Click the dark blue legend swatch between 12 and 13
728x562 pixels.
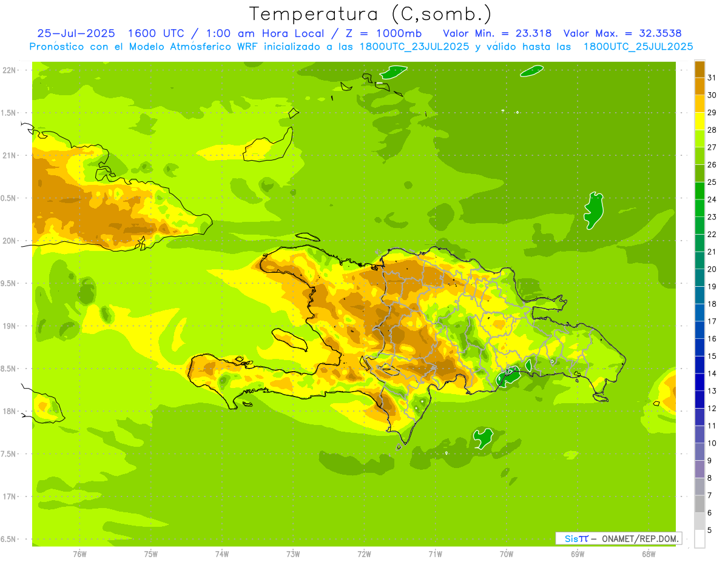click(x=699, y=399)
